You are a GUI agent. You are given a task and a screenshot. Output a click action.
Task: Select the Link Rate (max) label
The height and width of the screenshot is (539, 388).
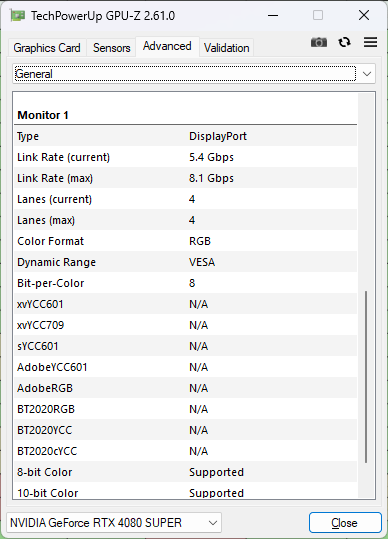(x=55, y=178)
